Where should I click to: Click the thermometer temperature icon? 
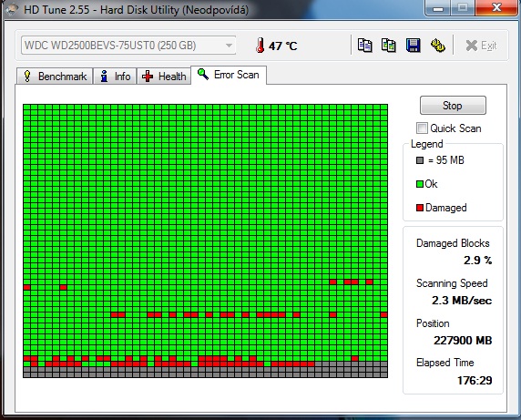(260, 46)
